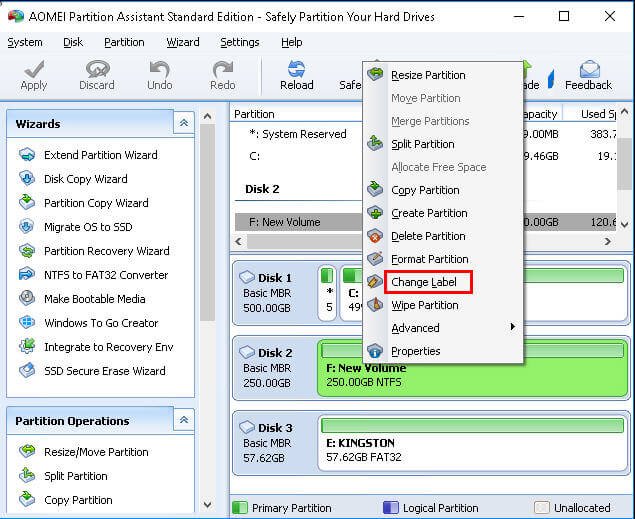Click the Partition Copy Wizard icon
635x519 pixels.
point(27,202)
